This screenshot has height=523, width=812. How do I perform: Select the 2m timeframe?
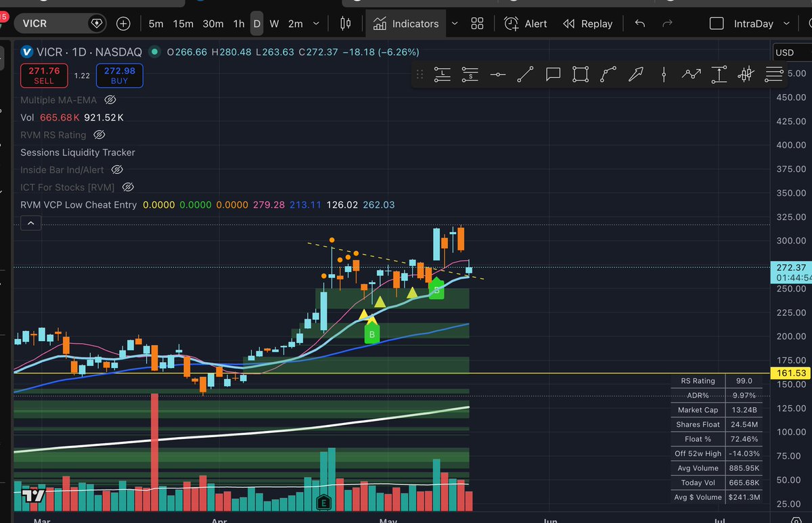coord(296,24)
